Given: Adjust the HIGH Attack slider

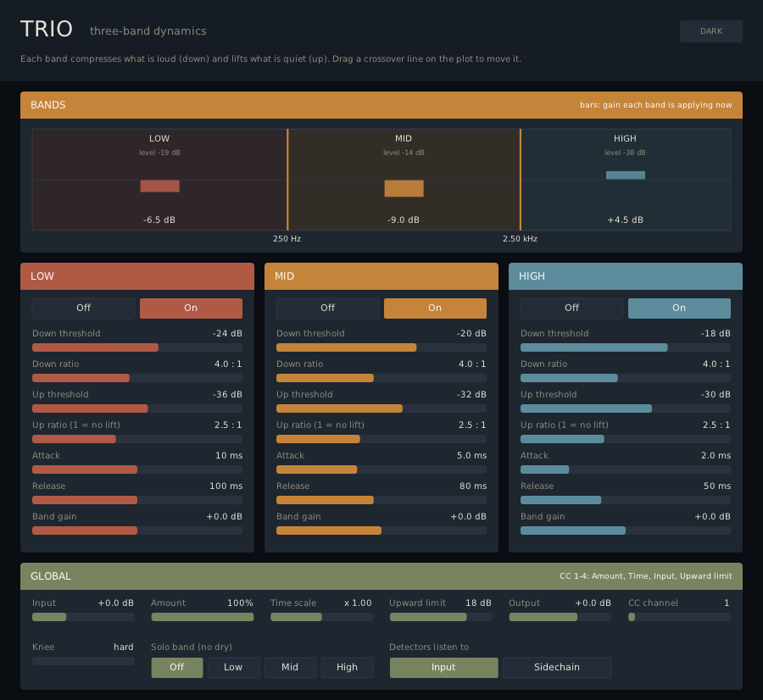Looking at the screenshot, I should [x=626, y=469].
